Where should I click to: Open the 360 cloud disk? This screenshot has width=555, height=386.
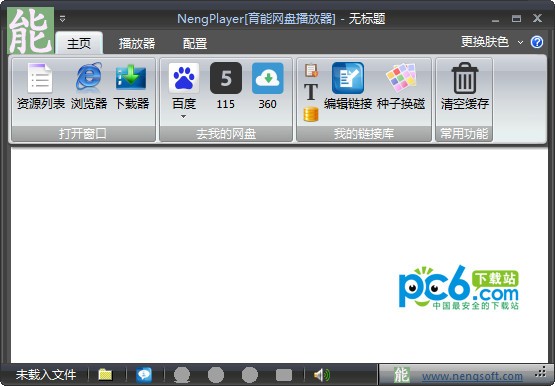tap(268, 86)
